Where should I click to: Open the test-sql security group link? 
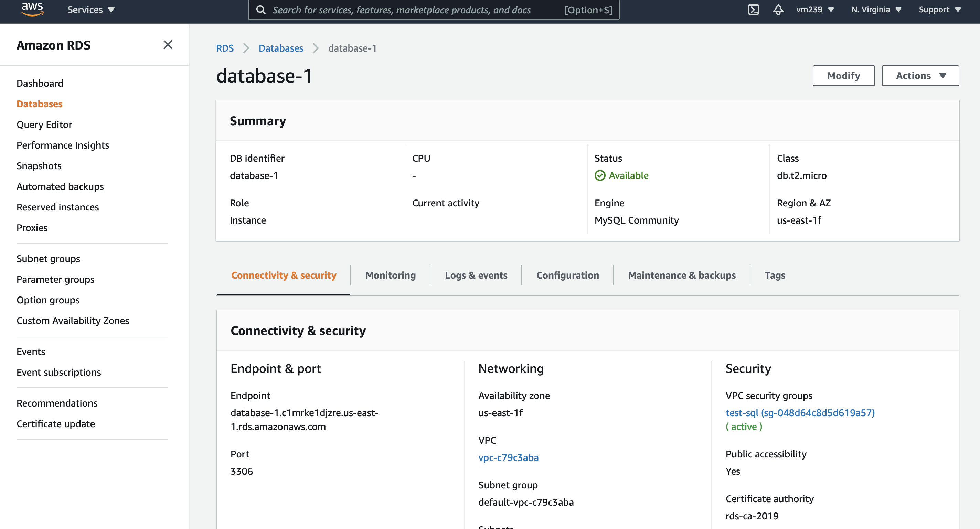click(x=800, y=413)
